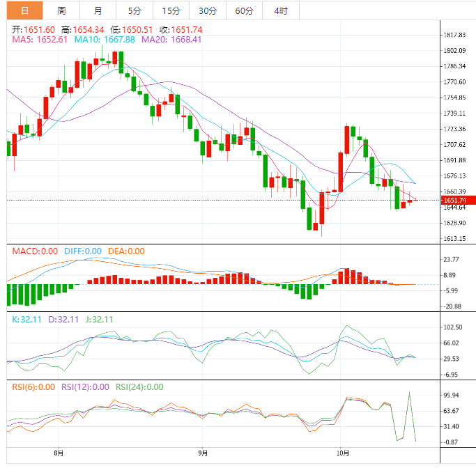Click the MA5: 1652.61 indicator label
Screen dimensions: 476x468
click(40, 40)
